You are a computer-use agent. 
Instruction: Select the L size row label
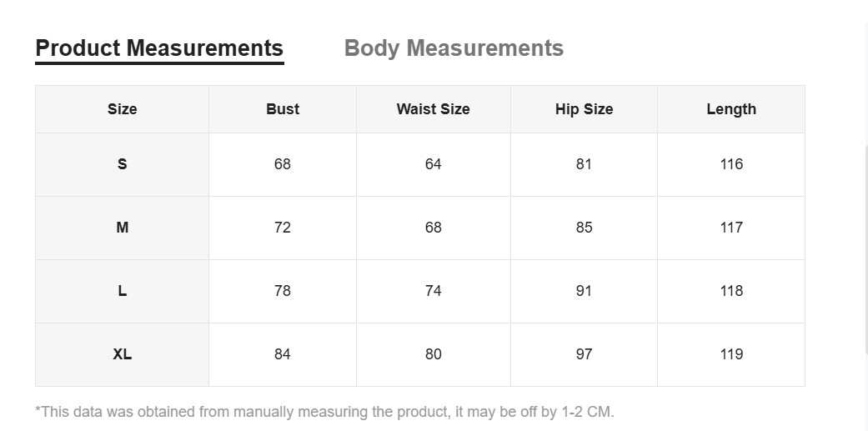coord(122,291)
